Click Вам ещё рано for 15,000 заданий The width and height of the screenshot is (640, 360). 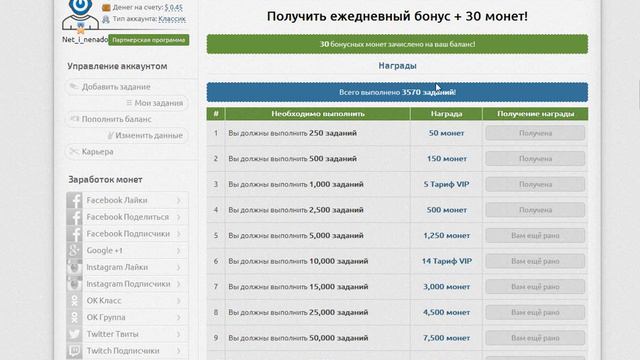pyautogui.click(x=535, y=287)
